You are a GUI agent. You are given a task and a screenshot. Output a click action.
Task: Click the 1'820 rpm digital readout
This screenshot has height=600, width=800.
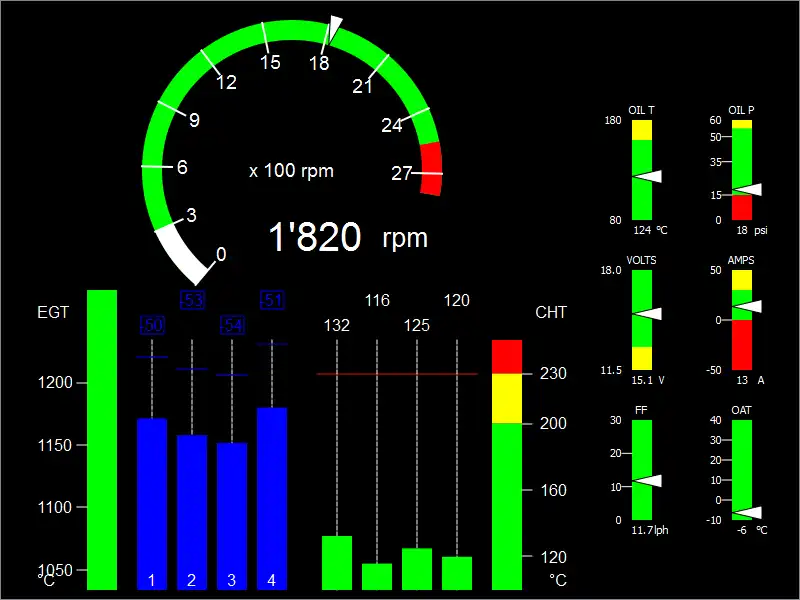[x=348, y=237]
